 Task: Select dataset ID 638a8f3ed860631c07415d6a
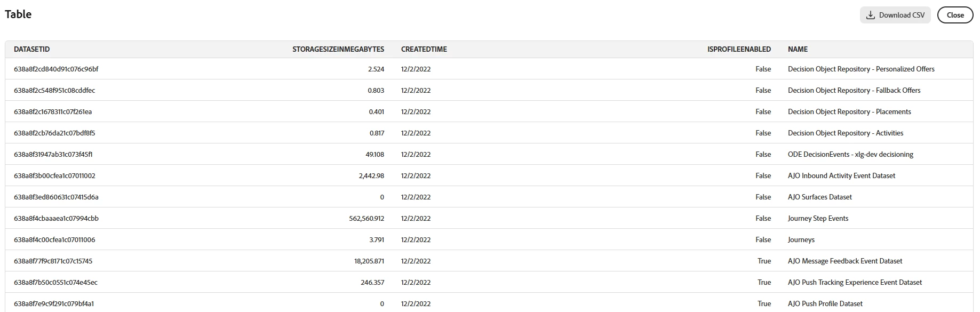pos(56,197)
